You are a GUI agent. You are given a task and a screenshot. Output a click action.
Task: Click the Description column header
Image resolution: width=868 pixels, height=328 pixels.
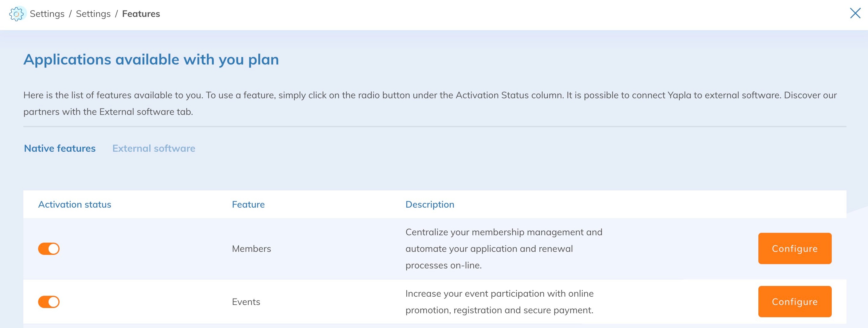(430, 205)
